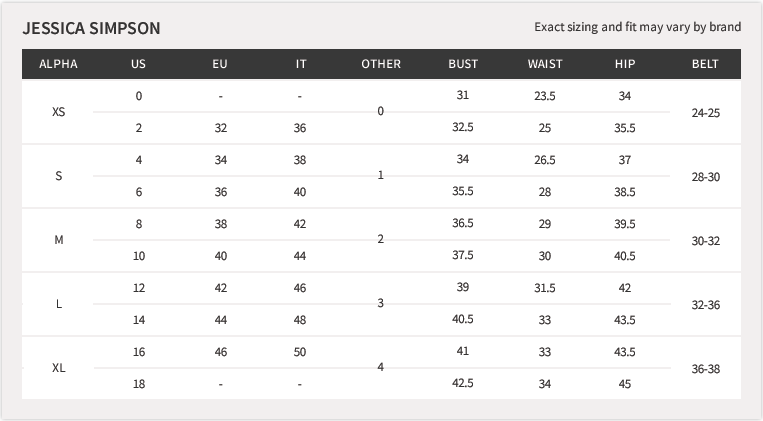Click the BUST column header
Image resolution: width=763 pixels, height=421 pixels.
point(463,64)
